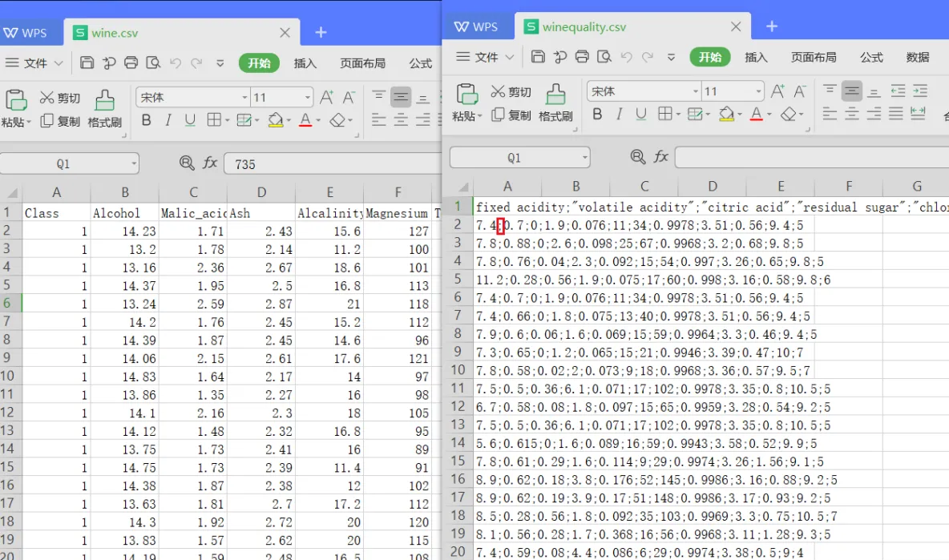Click justify alignment in winequality.csv window
Image resolution: width=949 pixels, height=560 pixels.
click(x=896, y=114)
